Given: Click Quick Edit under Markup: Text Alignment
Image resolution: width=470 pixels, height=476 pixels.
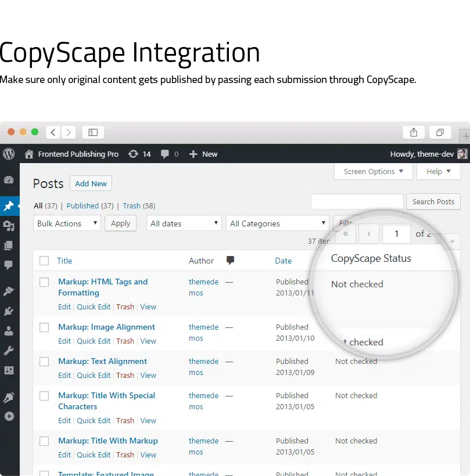Looking at the screenshot, I should click(x=94, y=375).
